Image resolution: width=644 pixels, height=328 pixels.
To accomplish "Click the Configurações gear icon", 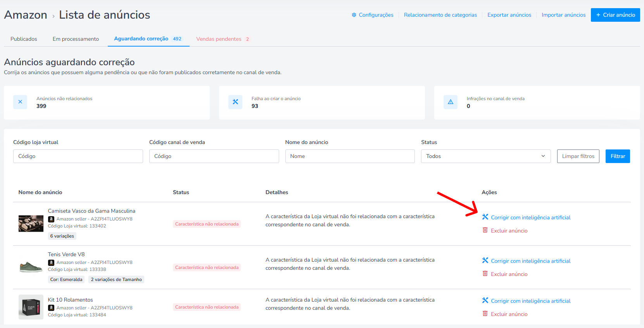I will [x=354, y=15].
